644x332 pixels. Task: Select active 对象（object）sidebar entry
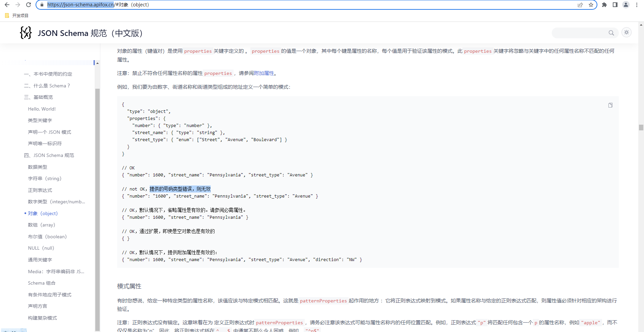(x=43, y=213)
